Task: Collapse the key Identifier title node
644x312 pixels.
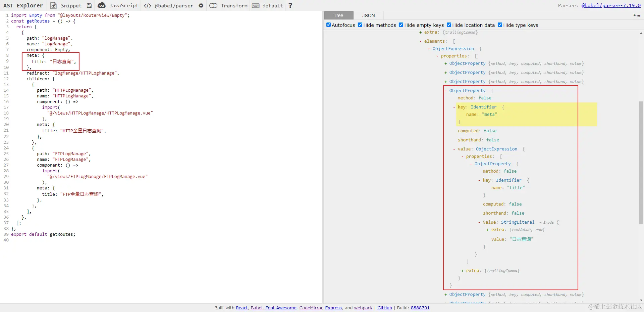Action: coord(479,180)
